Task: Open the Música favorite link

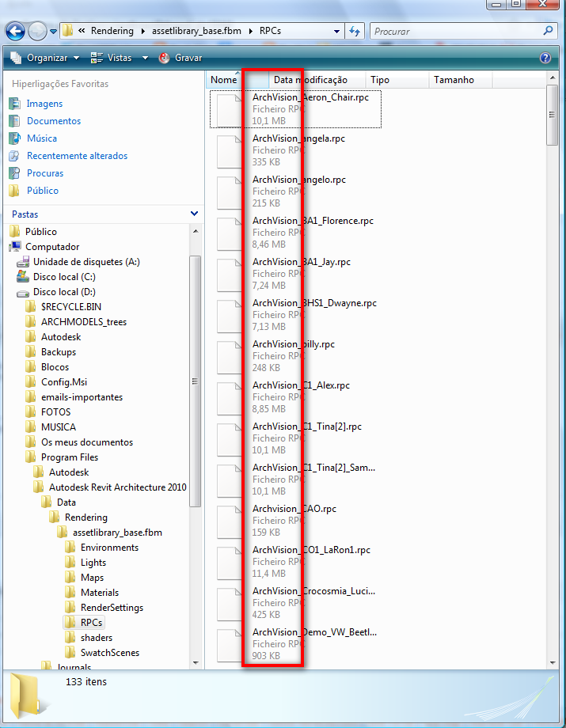Action: [x=41, y=138]
